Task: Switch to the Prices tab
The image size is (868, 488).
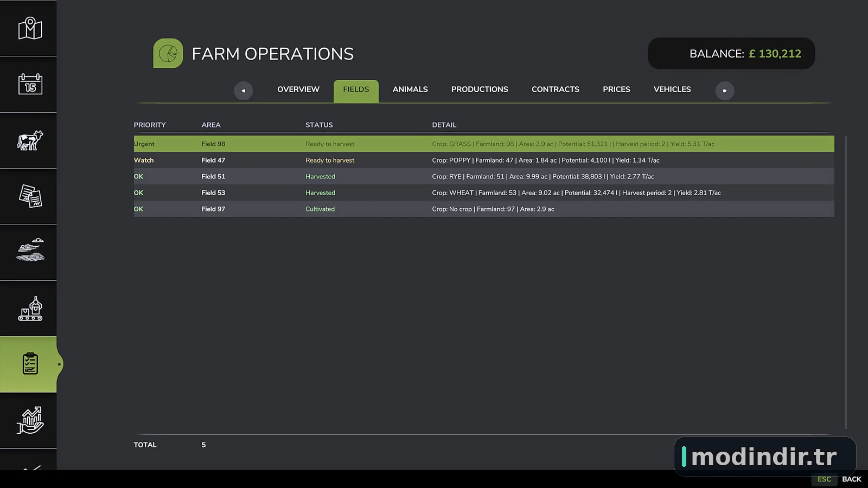Action: [616, 89]
